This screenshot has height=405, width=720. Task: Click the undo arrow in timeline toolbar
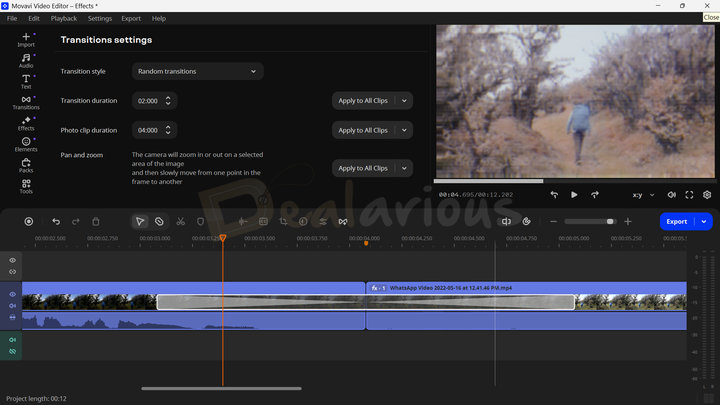(56, 221)
